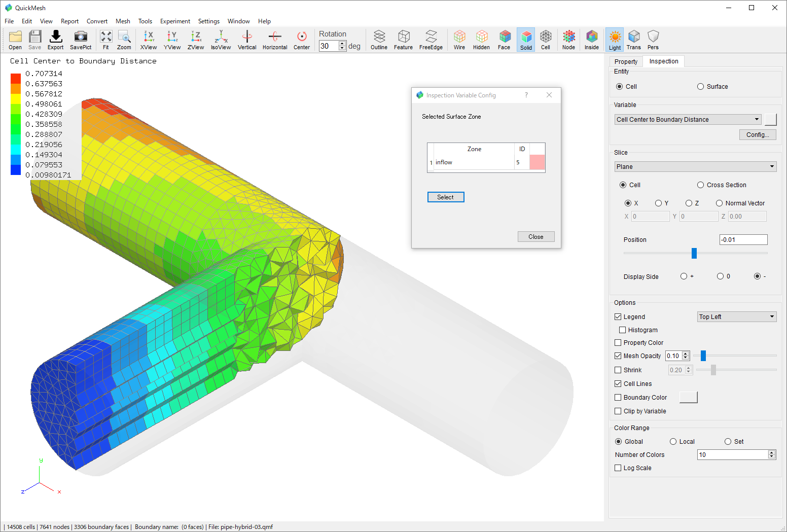Switch to the Property tab
Viewport: 787px width, 532px height.
(626, 61)
